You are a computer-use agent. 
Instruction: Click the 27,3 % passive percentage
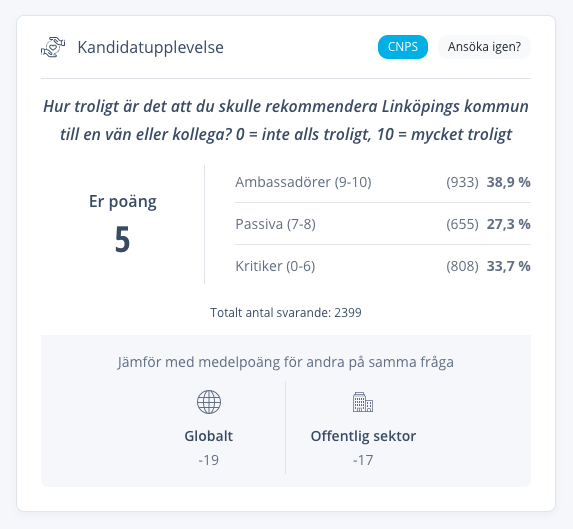click(508, 224)
